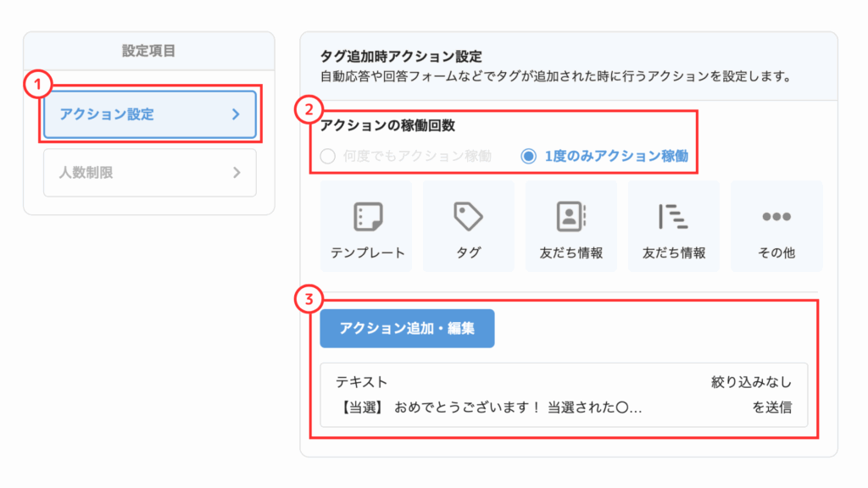The image size is (868, 488).
Task: Expand アクション設定 chevron arrow
Action: pos(236,114)
